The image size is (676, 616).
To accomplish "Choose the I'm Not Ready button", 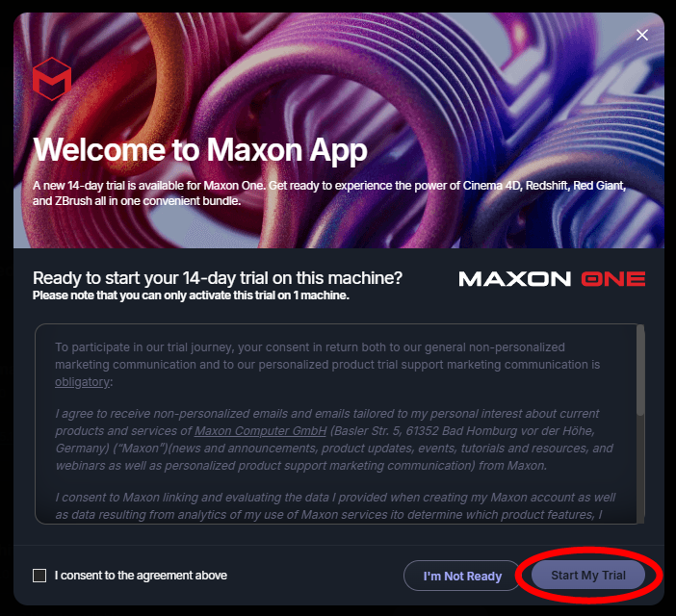I will click(x=462, y=576).
